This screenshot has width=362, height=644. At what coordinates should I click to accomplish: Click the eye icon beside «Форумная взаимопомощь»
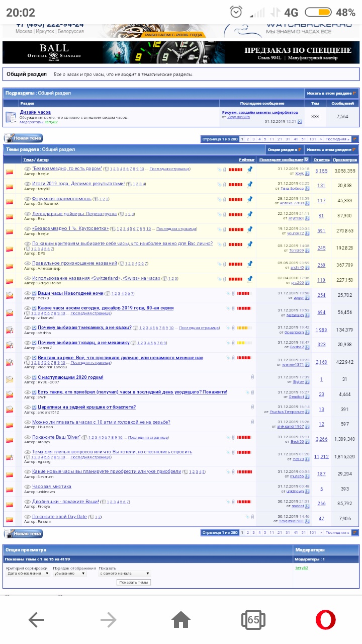coord(28,199)
